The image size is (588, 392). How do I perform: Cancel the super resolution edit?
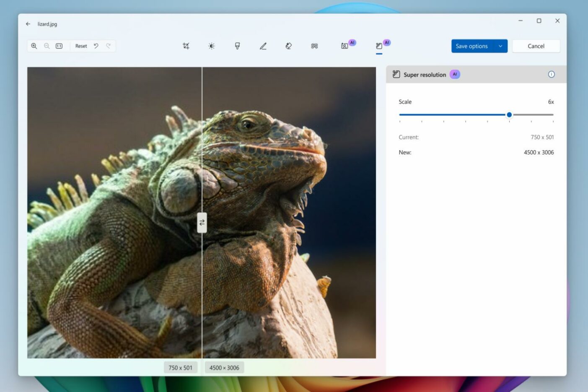click(x=536, y=46)
